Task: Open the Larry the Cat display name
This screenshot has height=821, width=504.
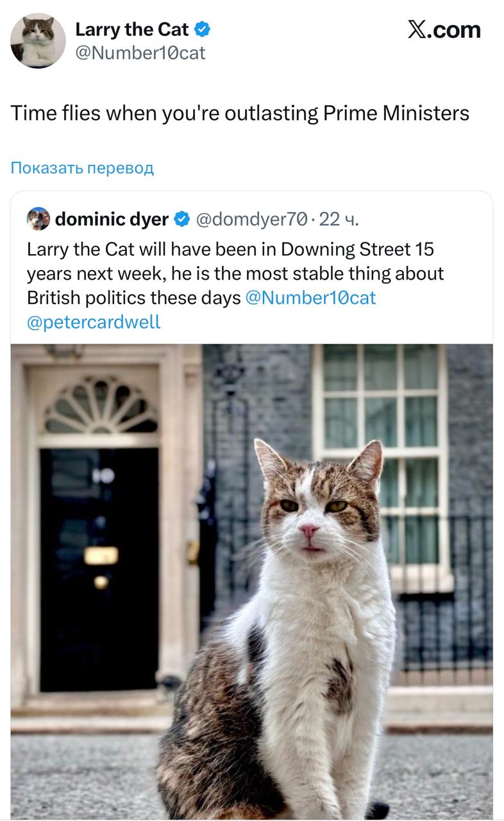Action: point(132,30)
